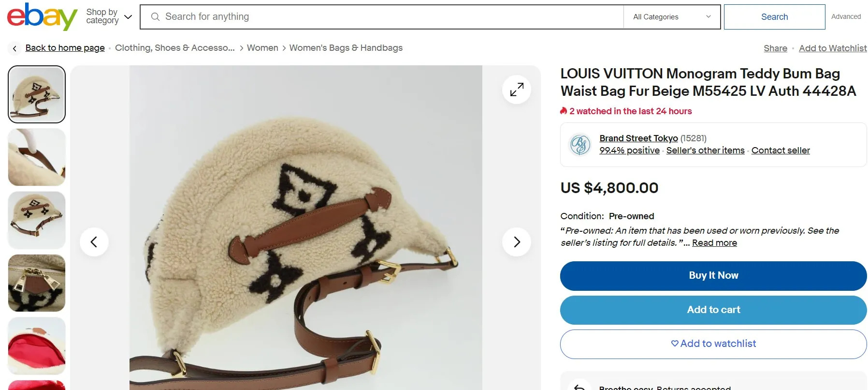This screenshot has height=390, width=868.
Task: Click the Share link
Action: (775, 48)
